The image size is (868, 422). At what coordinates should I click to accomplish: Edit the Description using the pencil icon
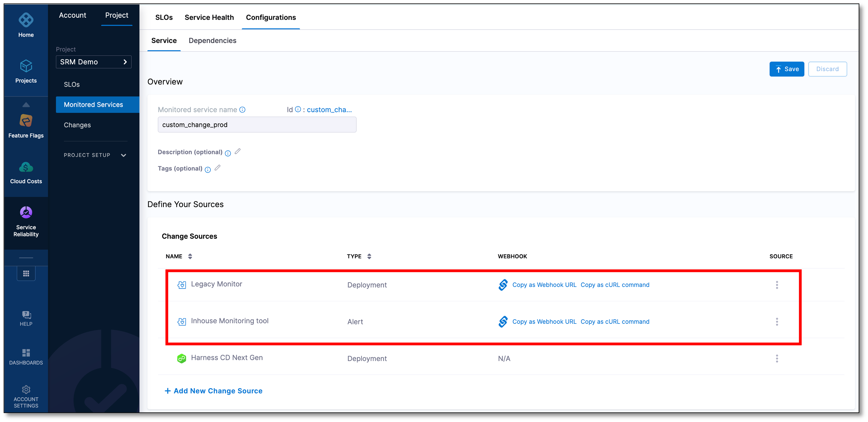tap(238, 152)
